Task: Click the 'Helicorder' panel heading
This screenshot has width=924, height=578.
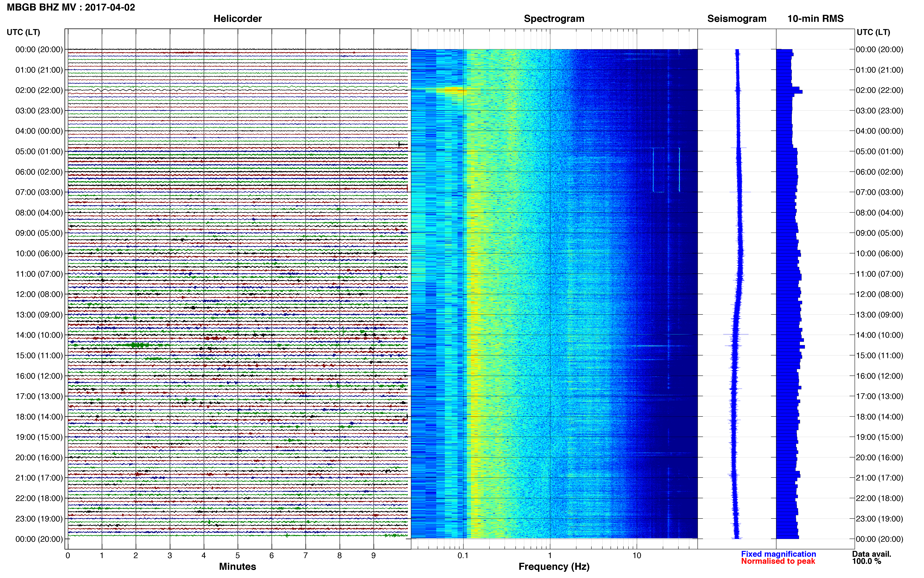Action: click(x=238, y=19)
